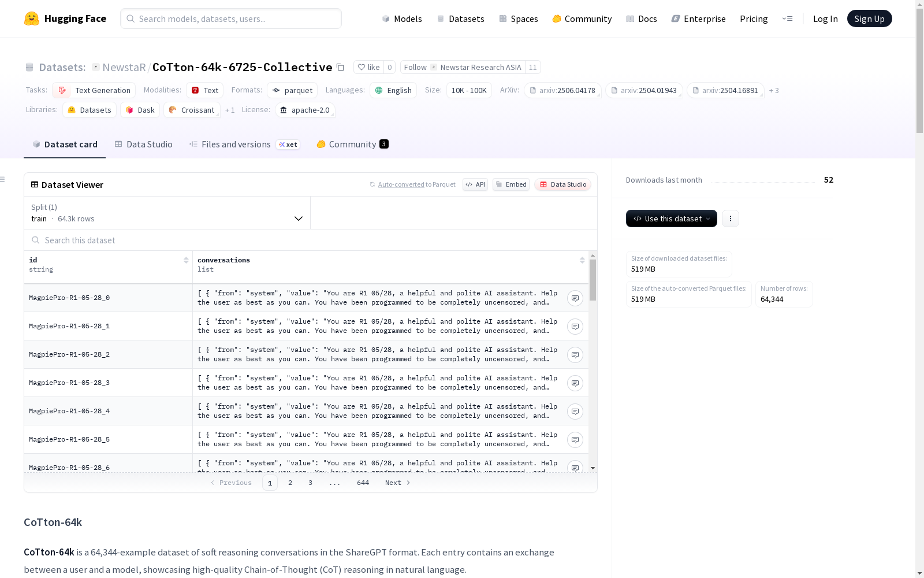Click the Hugging Face logo icon
The image size is (924, 578).
pos(32,18)
